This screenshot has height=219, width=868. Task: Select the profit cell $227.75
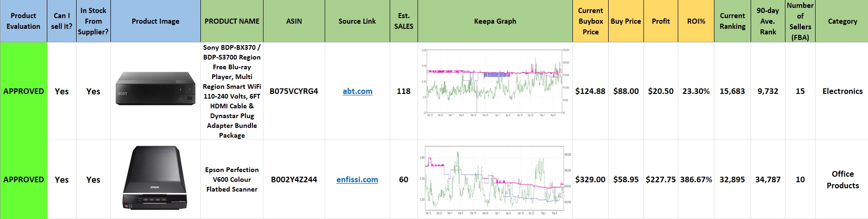click(661, 179)
